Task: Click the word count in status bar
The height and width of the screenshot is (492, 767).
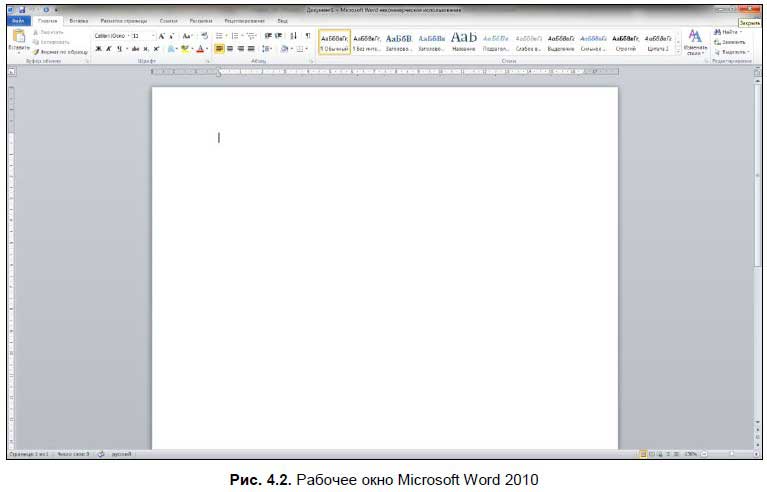Action: pos(73,454)
